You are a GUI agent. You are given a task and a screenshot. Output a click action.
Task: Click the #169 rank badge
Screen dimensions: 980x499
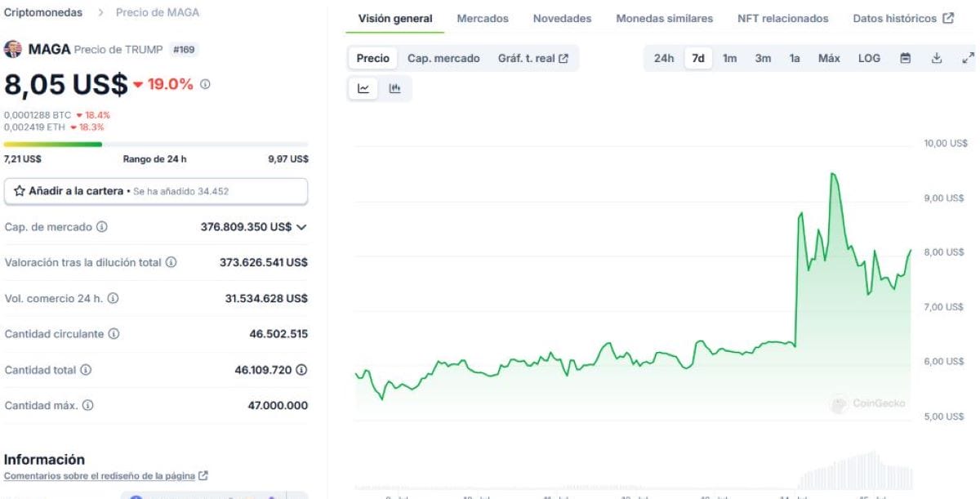tap(185, 49)
